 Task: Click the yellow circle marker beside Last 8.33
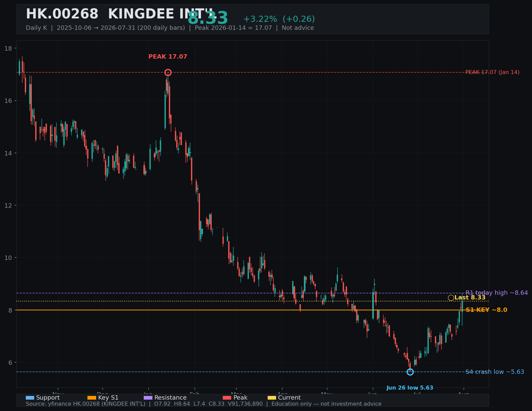tap(451, 298)
